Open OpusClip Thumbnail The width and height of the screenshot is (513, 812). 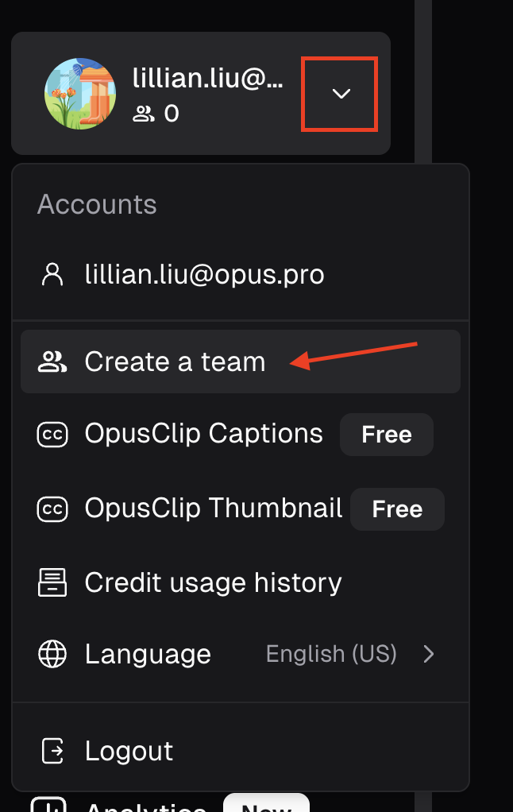click(x=214, y=508)
